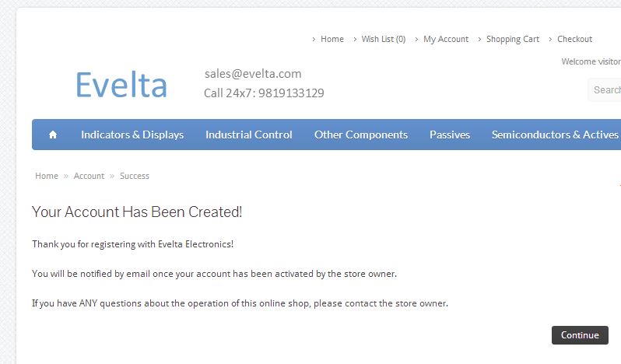Open the Other Components menu
The image size is (621, 364).
pos(361,135)
